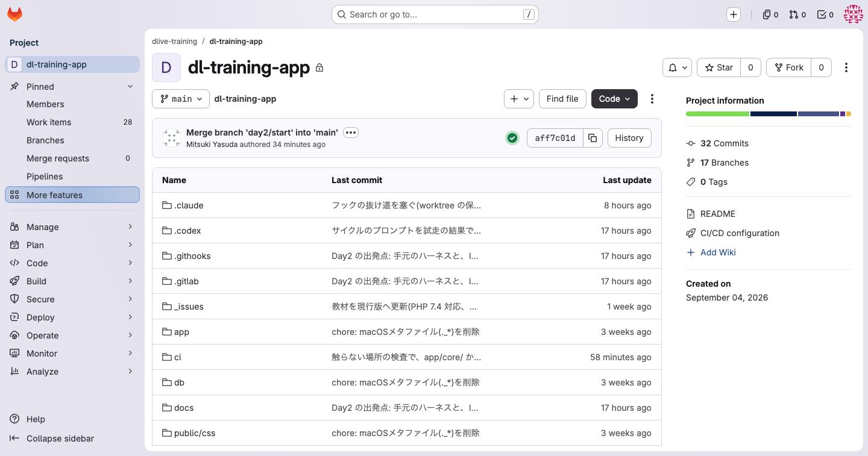
Task: View the passed pipeline status icon
Action: [512, 138]
